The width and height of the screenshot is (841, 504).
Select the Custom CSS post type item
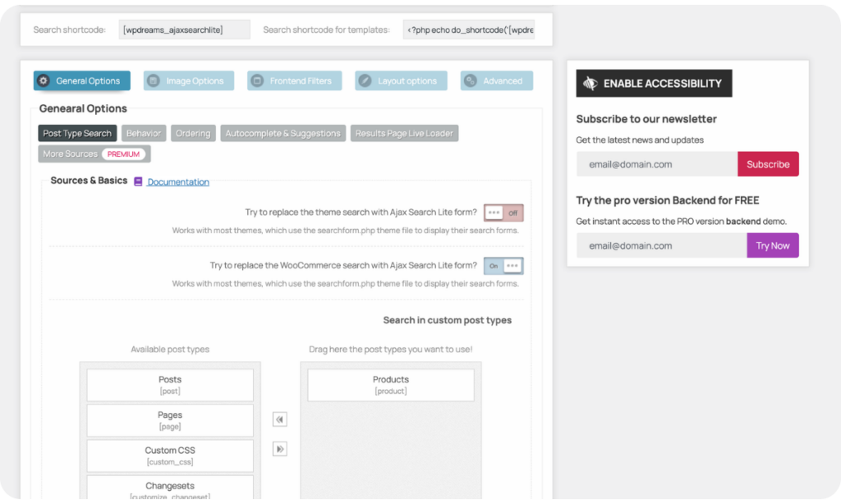[x=170, y=456]
